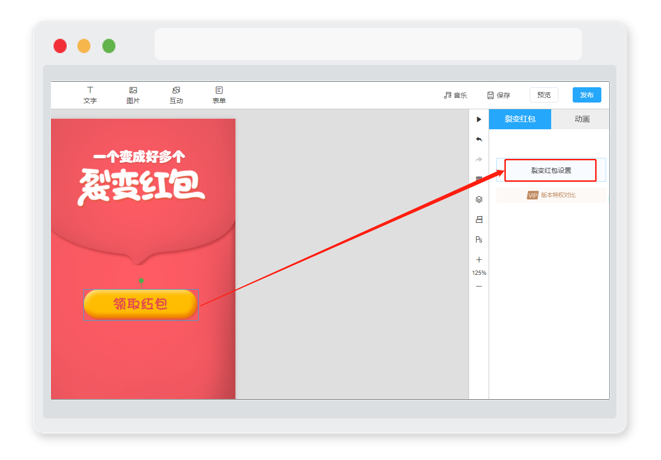Open 裂变红包设置 settings button
The image size is (661, 460).
[551, 170]
